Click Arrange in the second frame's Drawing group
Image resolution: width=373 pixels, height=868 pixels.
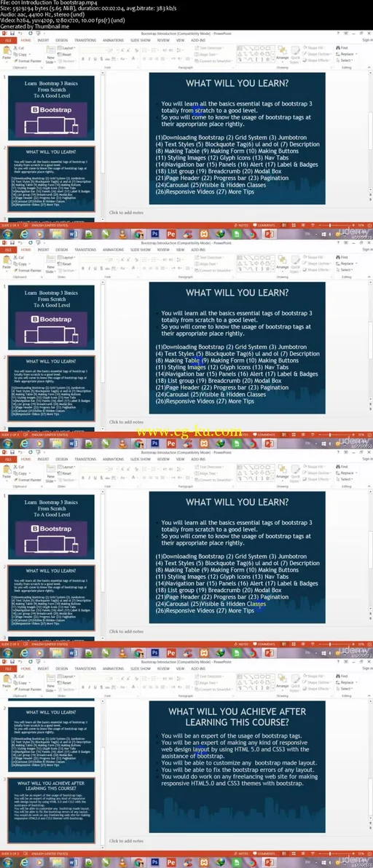pyautogui.click(x=282, y=264)
